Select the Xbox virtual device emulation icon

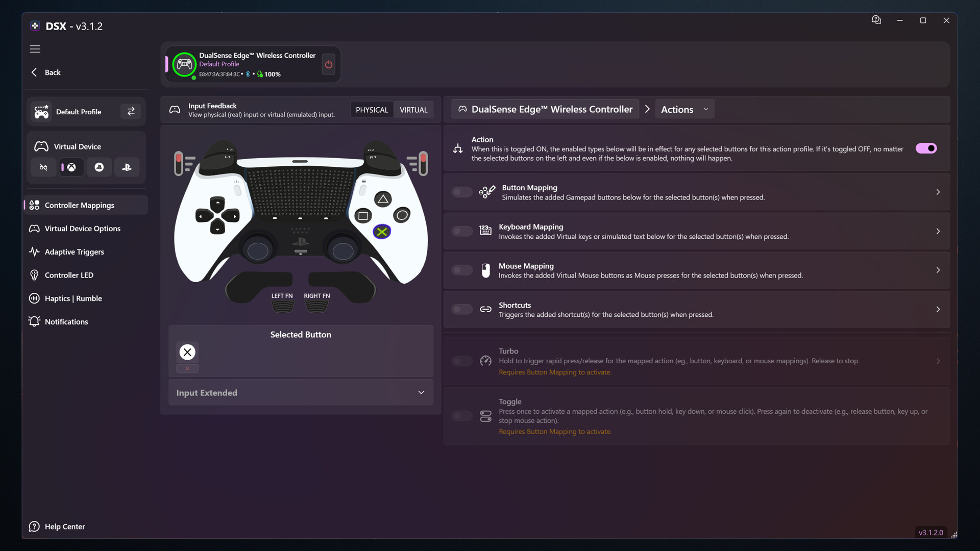(71, 167)
